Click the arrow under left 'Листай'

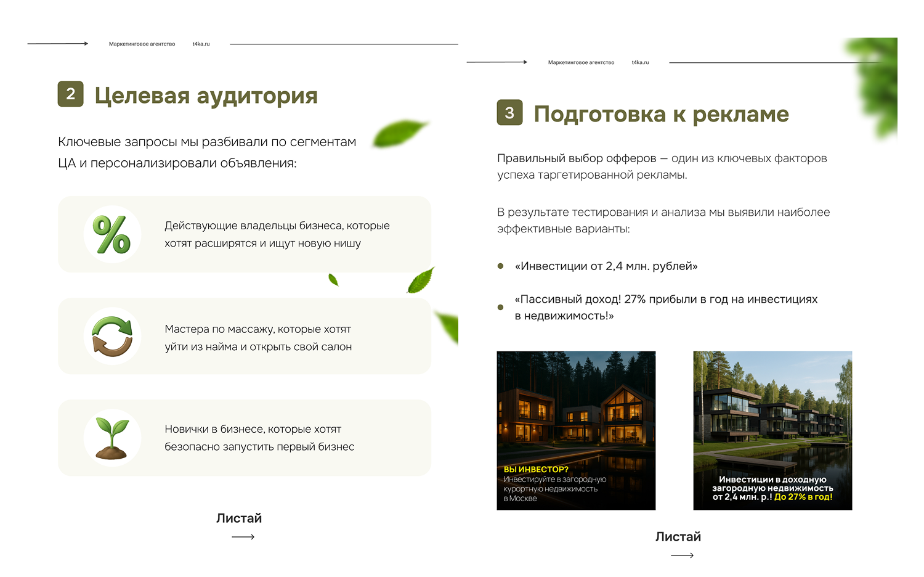[243, 537]
